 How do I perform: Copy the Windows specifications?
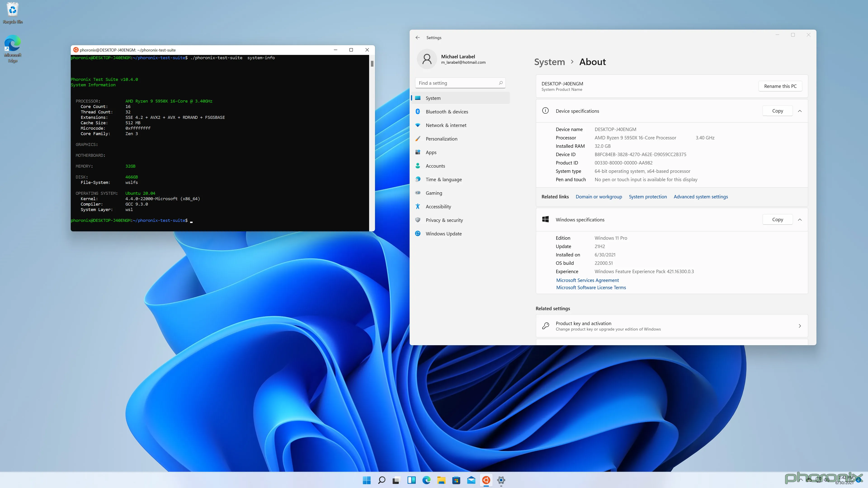click(x=777, y=220)
